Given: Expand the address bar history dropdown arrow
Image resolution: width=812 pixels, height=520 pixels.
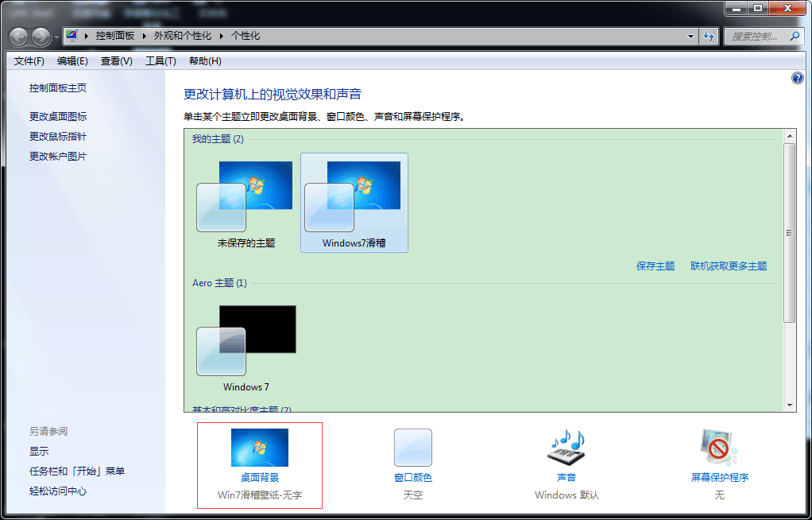Looking at the screenshot, I should tap(690, 36).
